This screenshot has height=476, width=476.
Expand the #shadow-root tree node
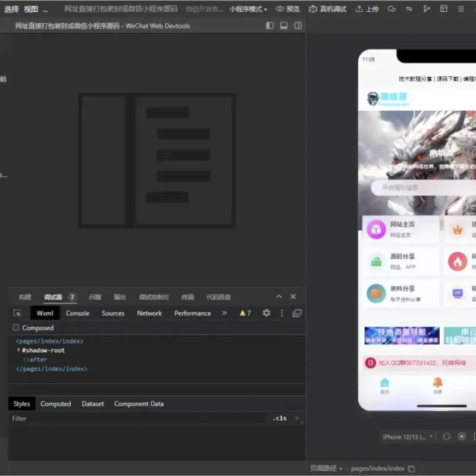coord(18,350)
